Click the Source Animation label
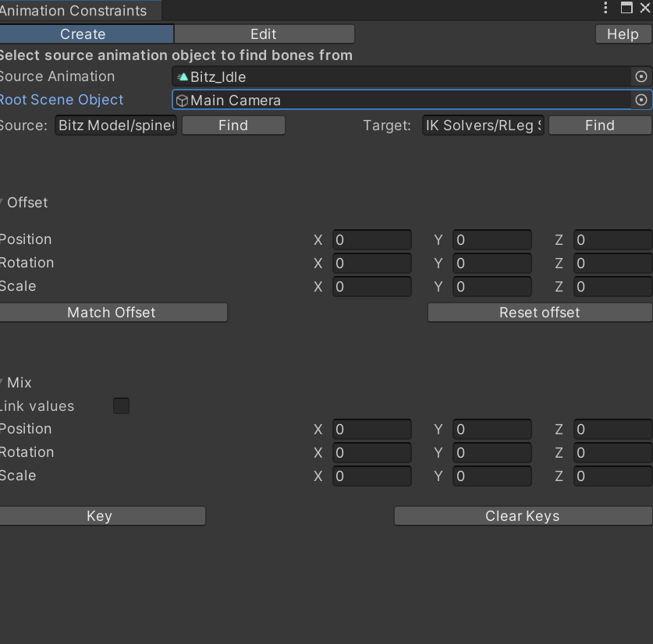 [58, 76]
